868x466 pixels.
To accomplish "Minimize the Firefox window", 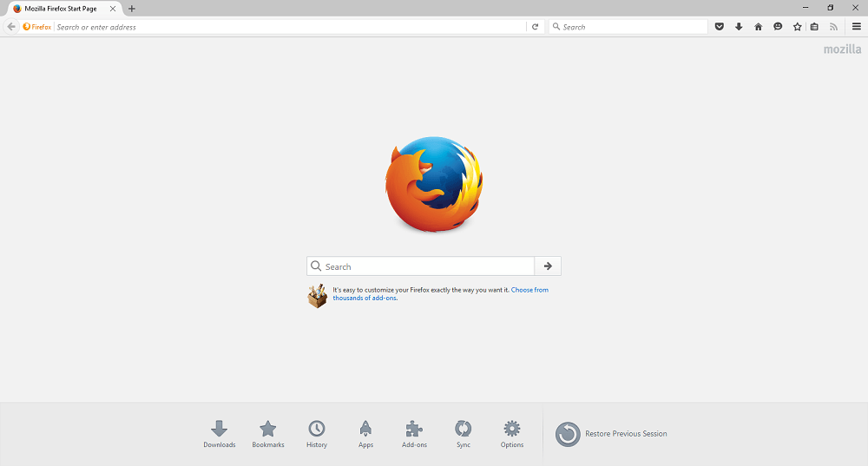I will (806, 8).
